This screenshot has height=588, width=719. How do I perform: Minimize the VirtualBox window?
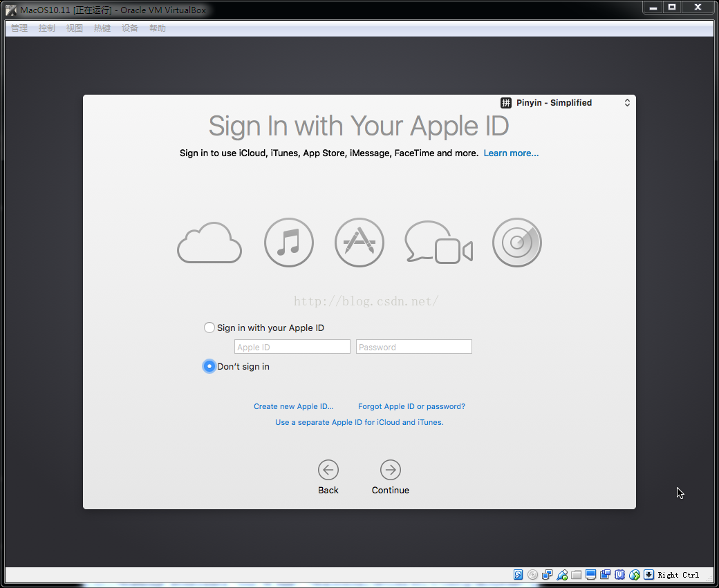pos(653,8)
